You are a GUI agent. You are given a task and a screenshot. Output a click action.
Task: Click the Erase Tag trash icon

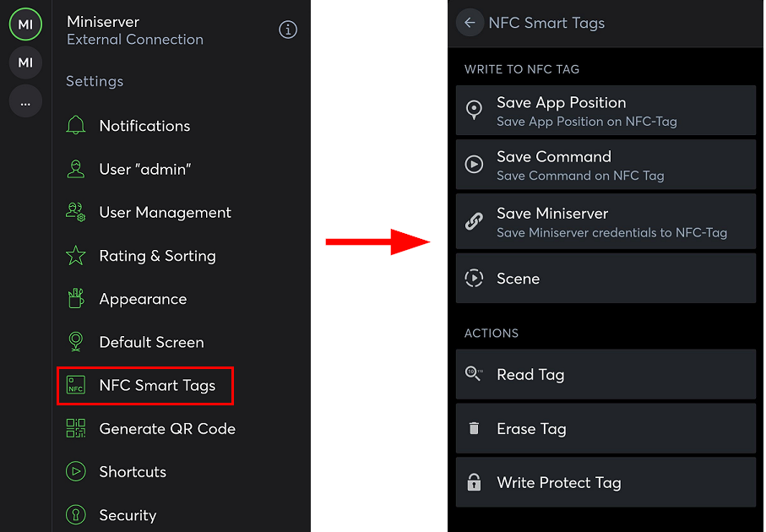coord(474,429)
